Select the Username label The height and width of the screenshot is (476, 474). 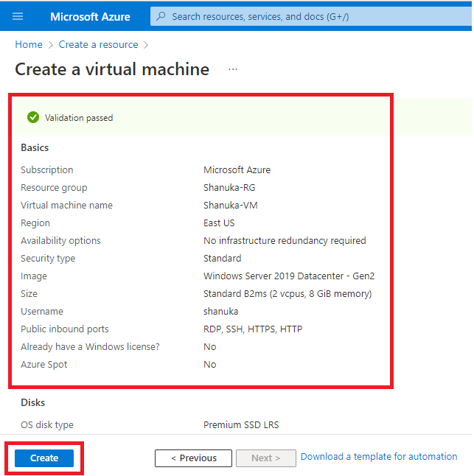pos(42,312)
